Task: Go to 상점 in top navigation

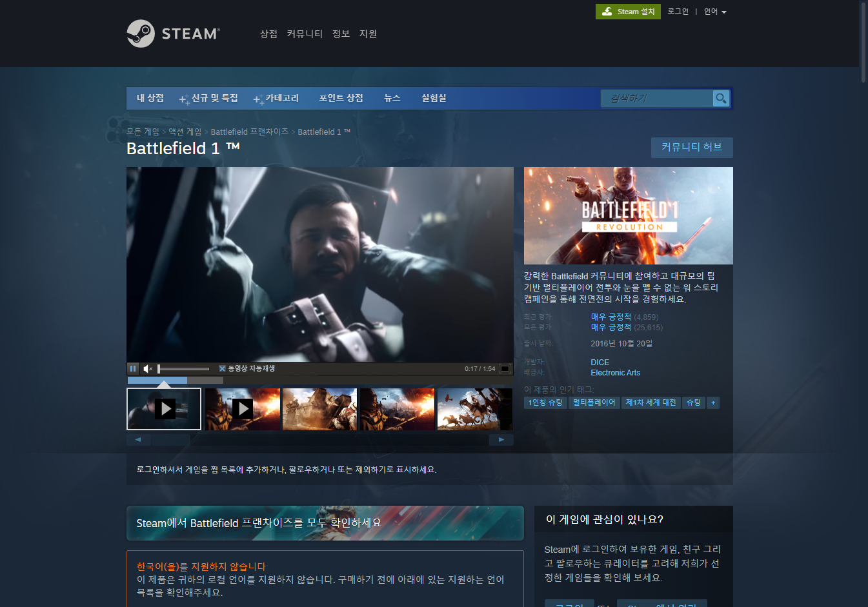Action: pos(268,34)
